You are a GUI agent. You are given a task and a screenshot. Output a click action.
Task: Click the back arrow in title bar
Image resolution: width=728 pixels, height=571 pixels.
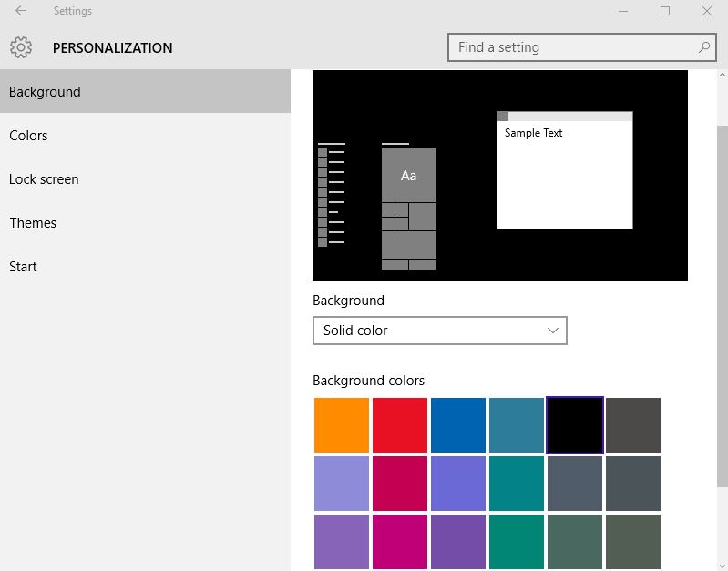(21, 12)
